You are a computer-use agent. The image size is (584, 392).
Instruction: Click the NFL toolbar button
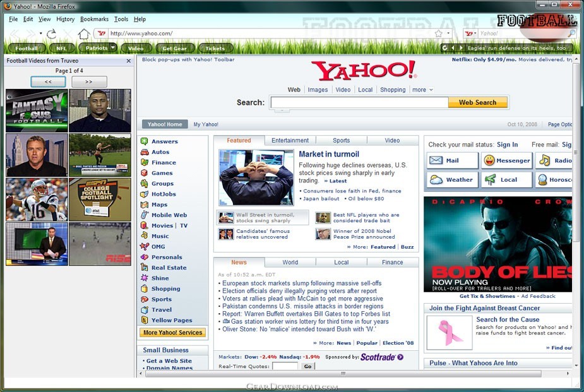[61, 48]
